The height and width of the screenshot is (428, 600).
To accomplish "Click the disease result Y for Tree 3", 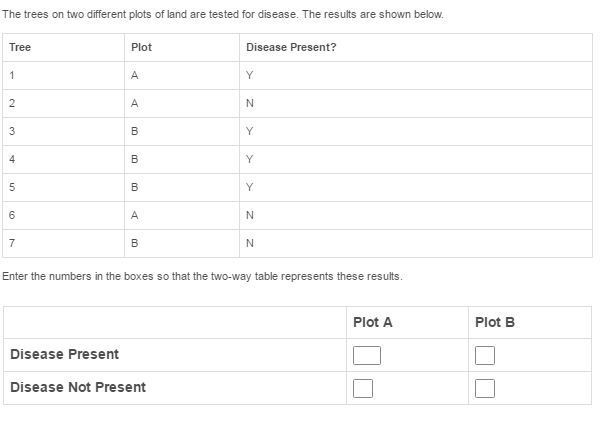I will coord(249,131).
